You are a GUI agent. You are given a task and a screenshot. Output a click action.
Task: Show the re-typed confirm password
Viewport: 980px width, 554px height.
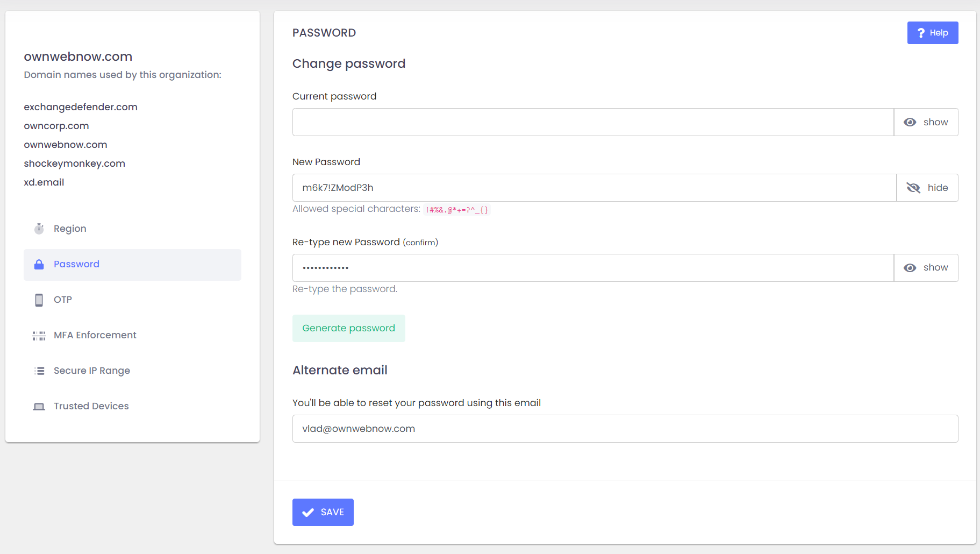click(926, 268)
